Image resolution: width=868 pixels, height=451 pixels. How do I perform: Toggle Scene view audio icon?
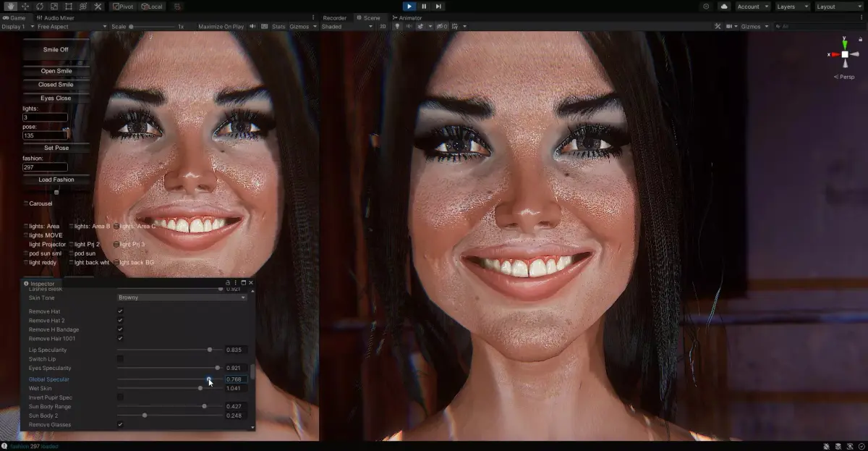(x=409, y=27)
